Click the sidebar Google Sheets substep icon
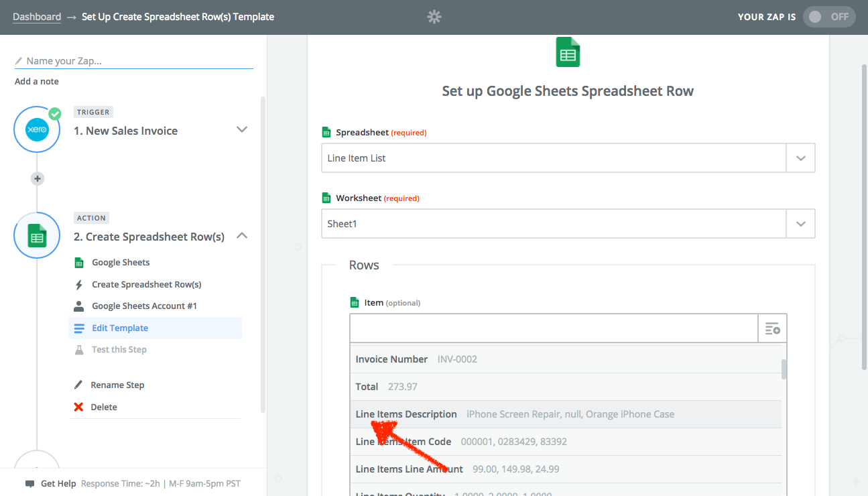The image size is (868, 496). pos(79,262)
